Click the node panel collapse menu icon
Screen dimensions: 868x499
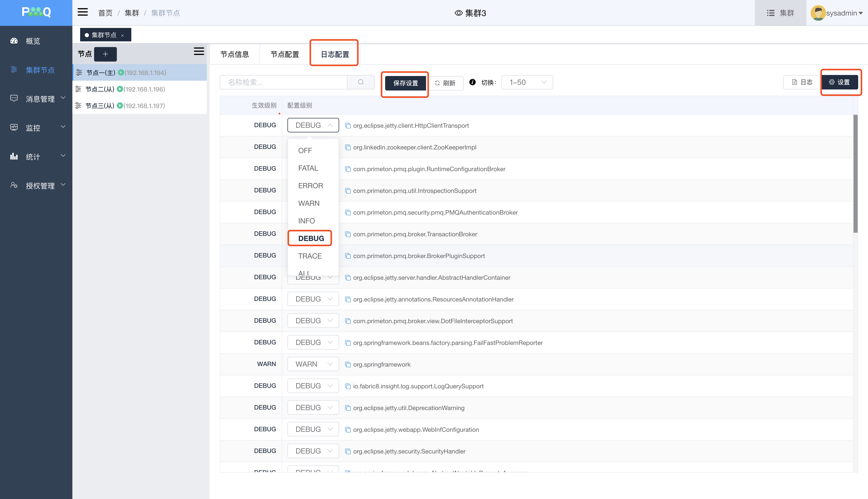pos(199,52)
